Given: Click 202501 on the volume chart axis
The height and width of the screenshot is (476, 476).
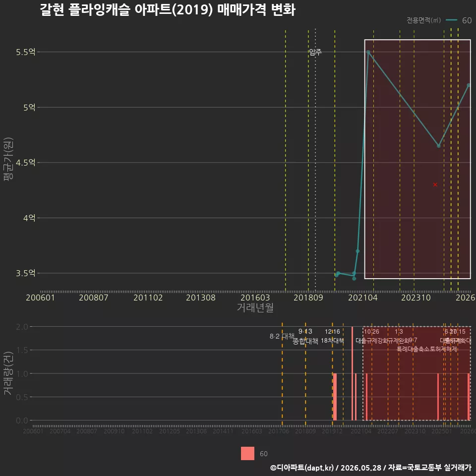Looking at the screenshot, I should 442,431.
